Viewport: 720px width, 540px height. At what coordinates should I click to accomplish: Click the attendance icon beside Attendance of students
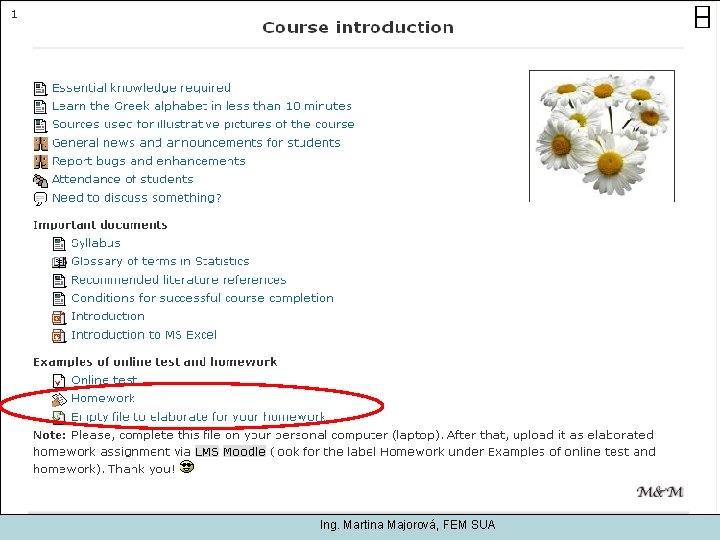[x=40, y=180]
